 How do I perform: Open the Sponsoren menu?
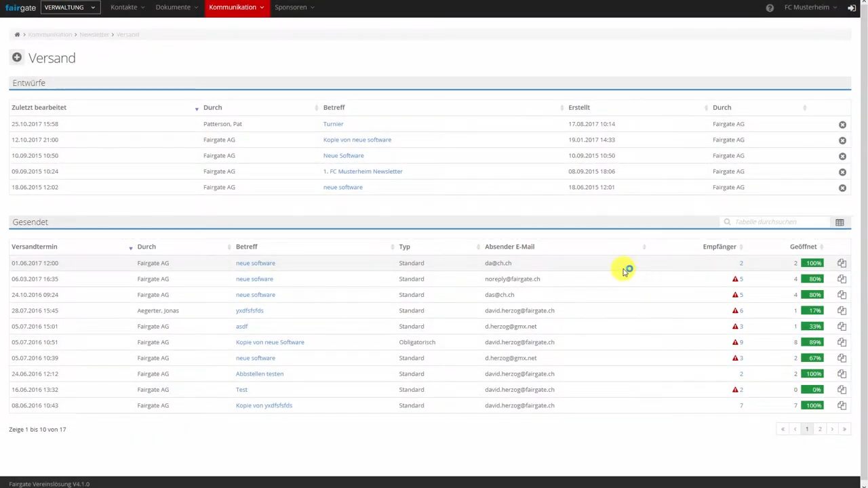point(294,7)
